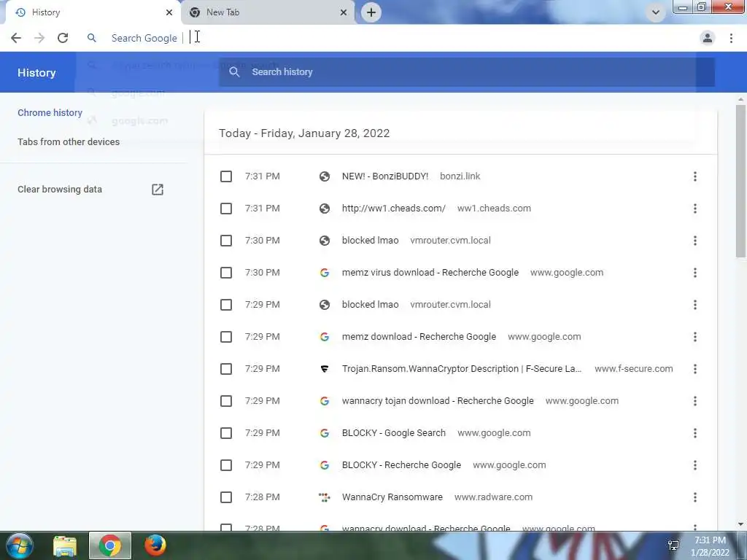This screenshot has width=747, height=560.
Task: Click external-link icon beside Clear browsing data
Action: click(x=158, y=190)
